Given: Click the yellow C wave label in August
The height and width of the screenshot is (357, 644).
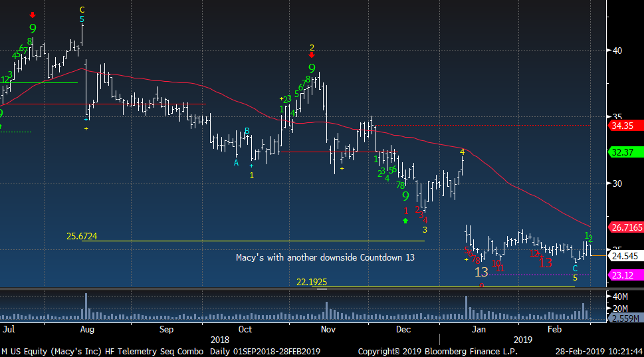Looking at the screenshot, I should [x=82, y=10].
